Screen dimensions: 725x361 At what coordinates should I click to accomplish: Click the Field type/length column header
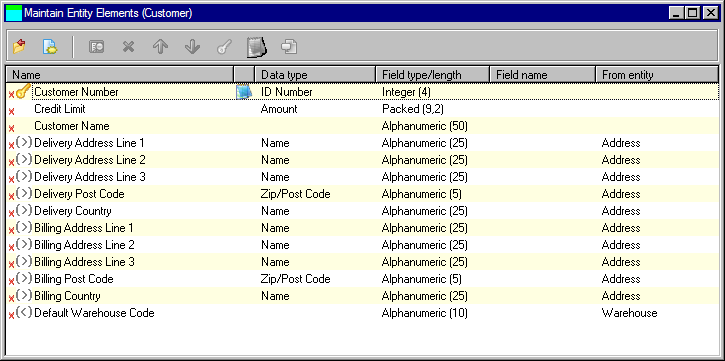pyautogui.click(x=432, y=75)
